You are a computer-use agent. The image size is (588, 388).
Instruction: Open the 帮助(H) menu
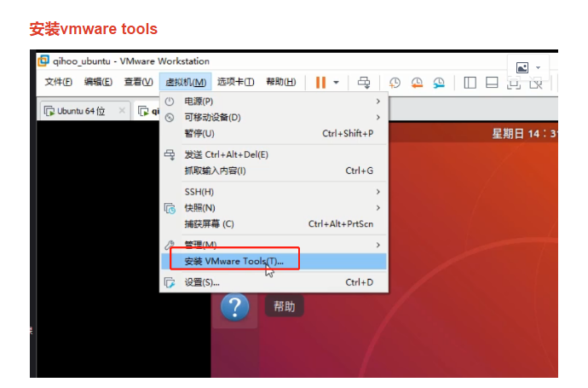coord(281,82)
